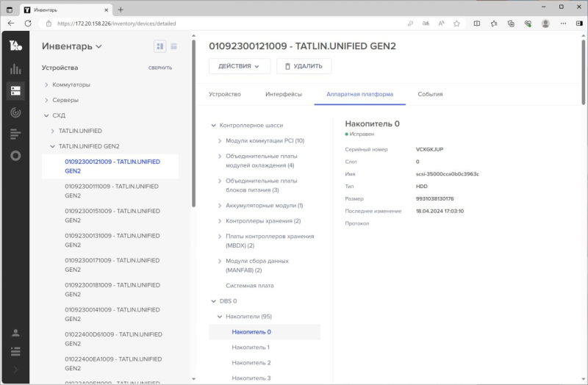
Task: Switch to tile view in Inventory
Action: pyautogui.click(x=160, y=46)
